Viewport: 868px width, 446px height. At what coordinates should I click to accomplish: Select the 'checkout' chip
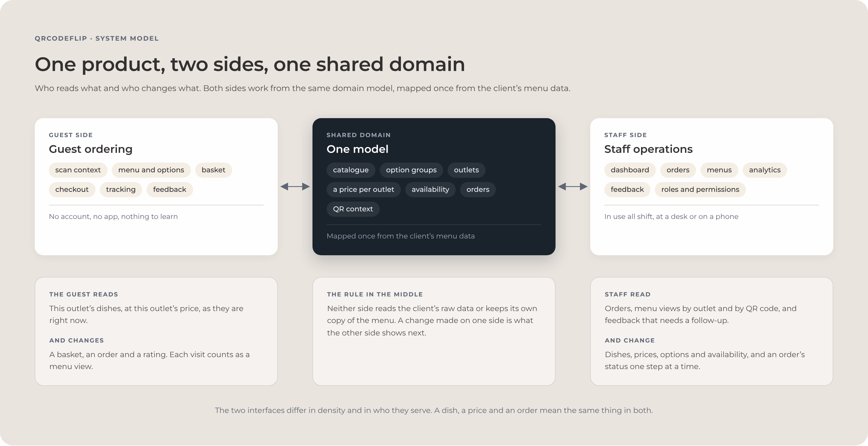[72, 189]
